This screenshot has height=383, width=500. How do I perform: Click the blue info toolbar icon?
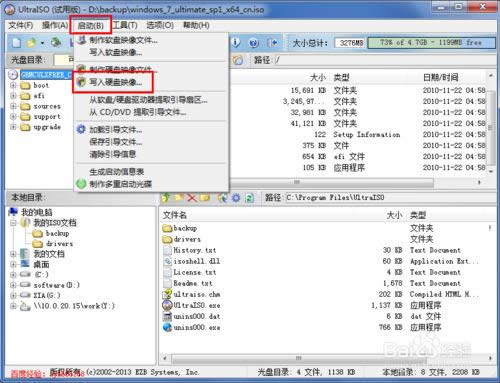[x=236, y=43]
